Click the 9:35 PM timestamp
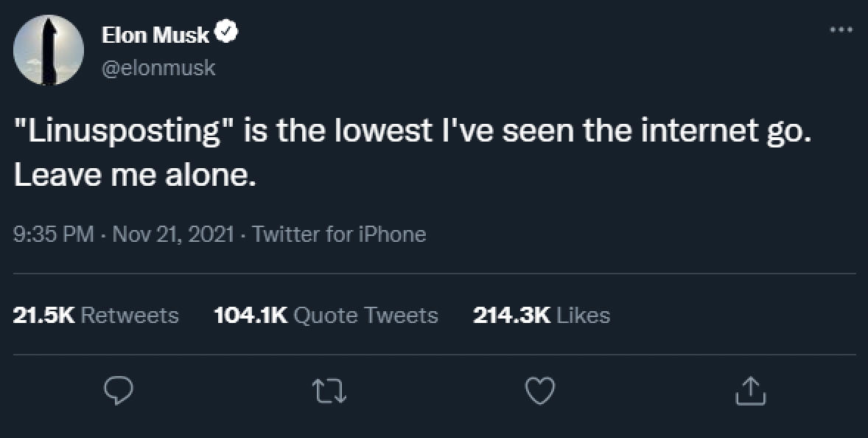This screenshot has width=868, height=438. coord(54,234)
